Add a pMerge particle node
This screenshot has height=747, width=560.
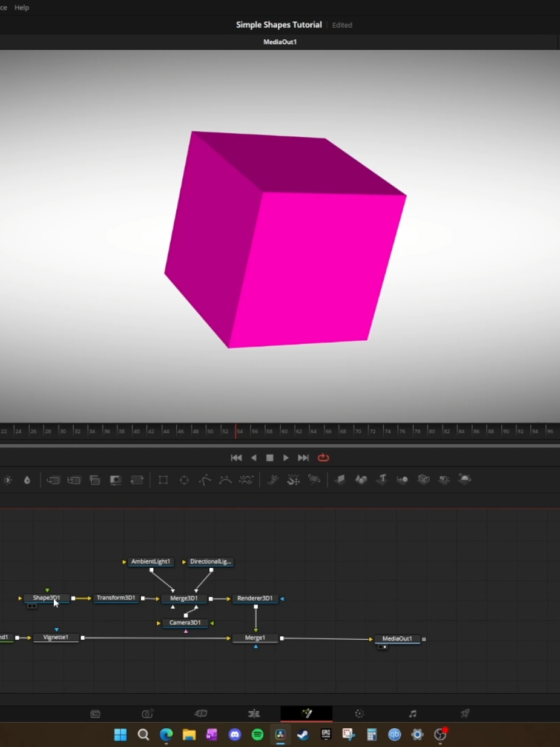coord(293,480)
